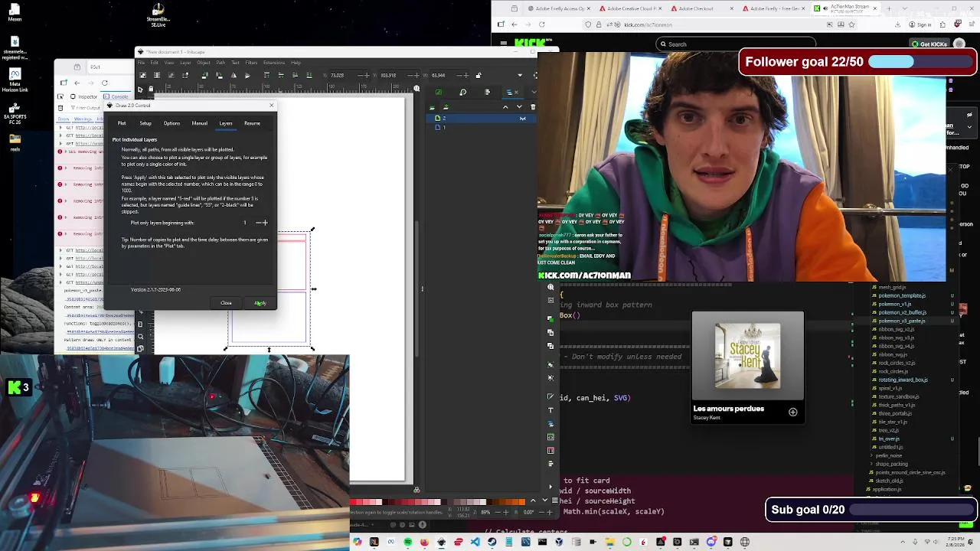Click Close button in AxiDraw Control dialog
The width and height of the screenshot is (980, 551).
226,303
